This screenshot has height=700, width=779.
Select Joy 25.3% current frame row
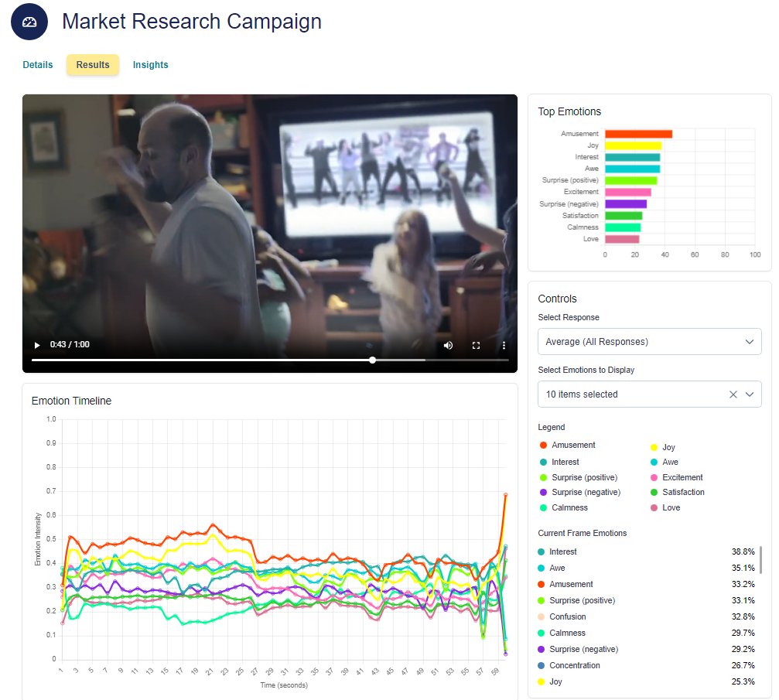click(x=647, y=681)
